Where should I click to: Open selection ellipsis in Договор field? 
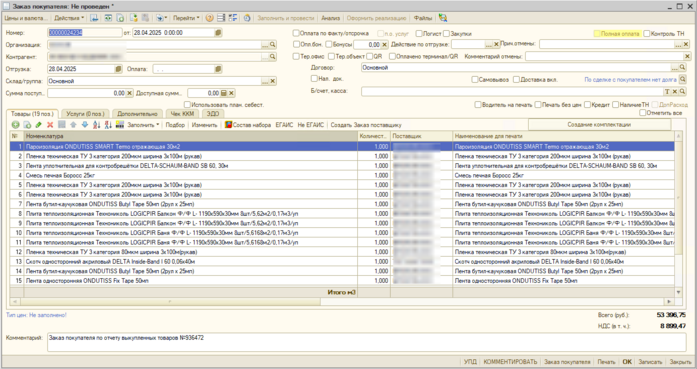[675, 67]
